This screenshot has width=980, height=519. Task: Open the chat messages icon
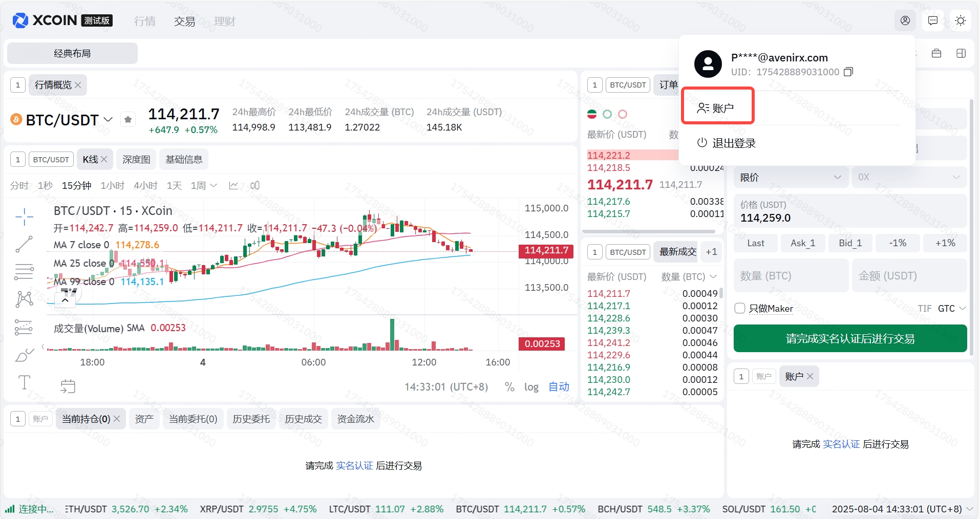(x=932, y=20)
